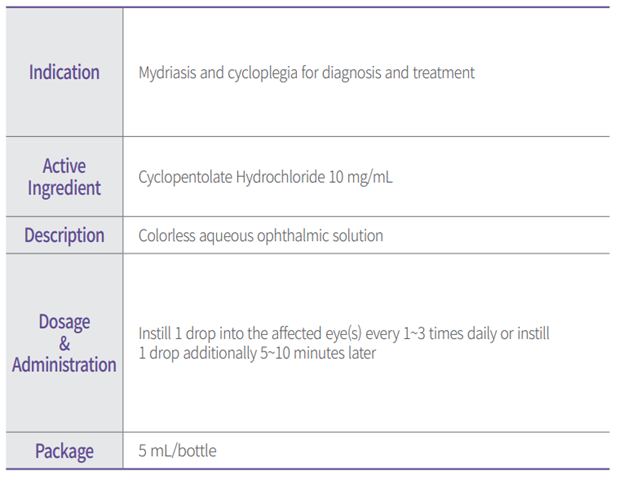Viewport: 619px width, 480px height.
Task: Click the word Mydriasis
Action: [167, 73]
